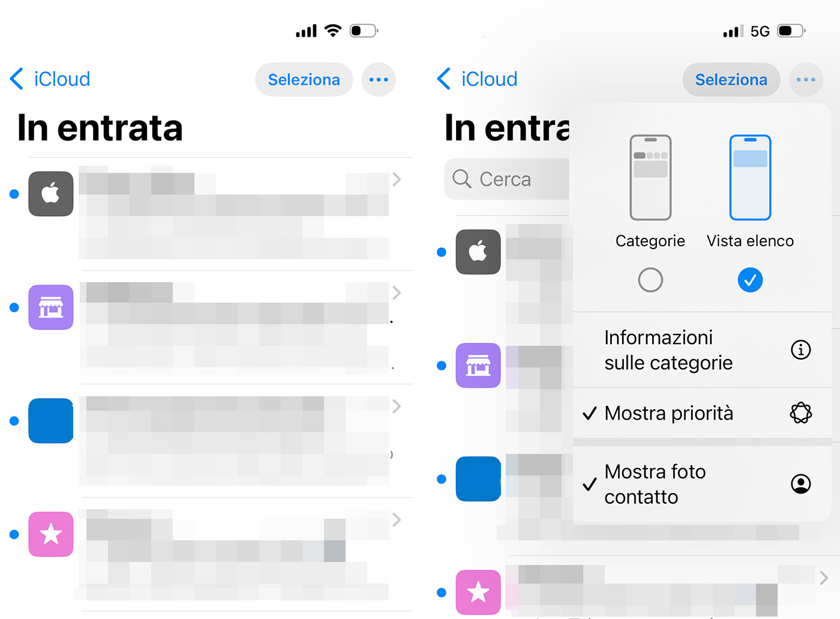The width and height of the screenshot is (840, 619).
Task: Tap the battery indicator in the right screen
Action: [x=791, y=31]
